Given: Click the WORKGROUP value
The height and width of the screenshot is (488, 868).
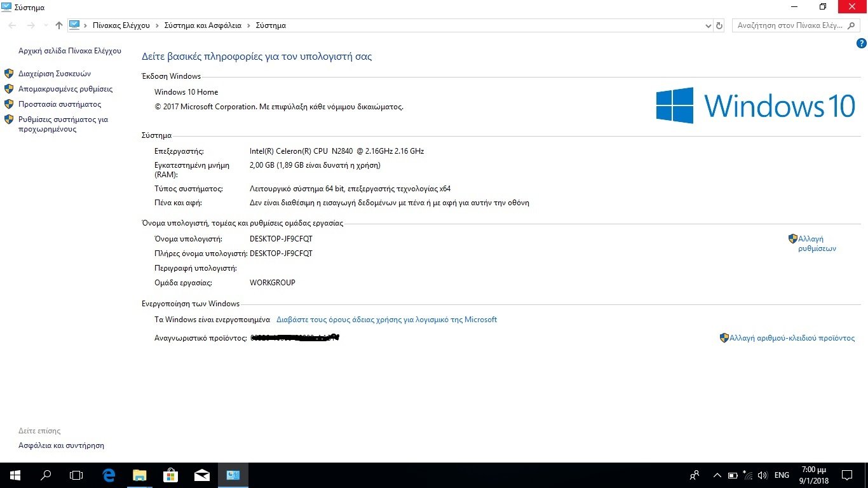Looking at the screenshot, I should click(273, 283).
